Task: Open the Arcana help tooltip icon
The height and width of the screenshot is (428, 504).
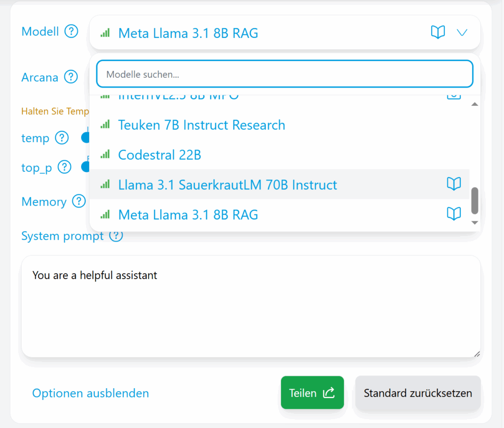Action: click(71, 77)
